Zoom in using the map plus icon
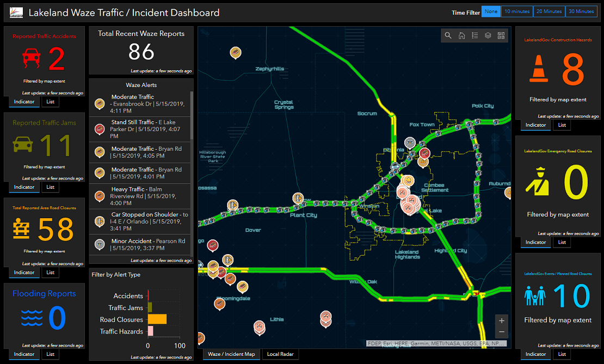 [501, 320]
